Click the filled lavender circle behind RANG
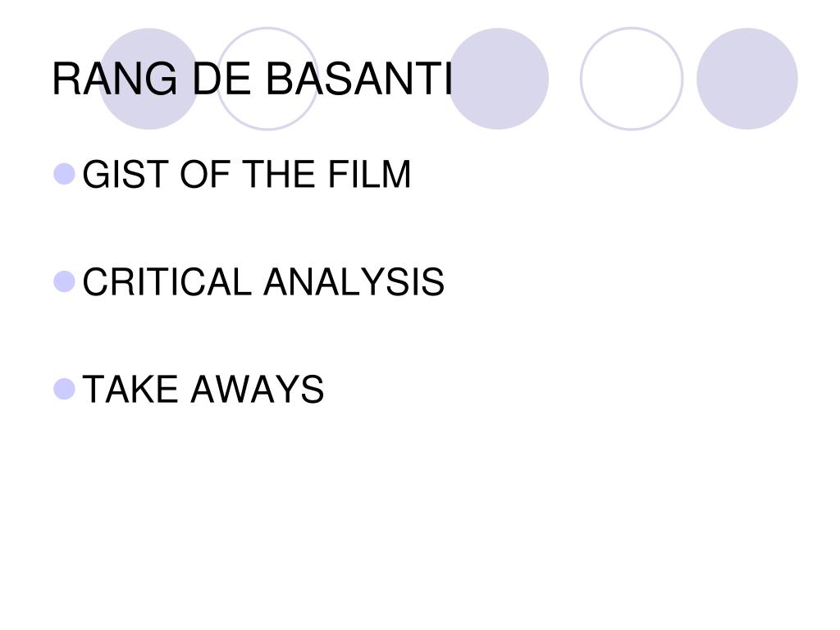 149,79
